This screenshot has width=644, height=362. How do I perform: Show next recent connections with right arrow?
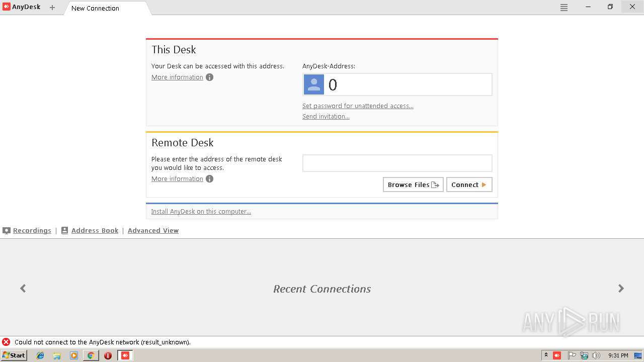pos(621,288)
